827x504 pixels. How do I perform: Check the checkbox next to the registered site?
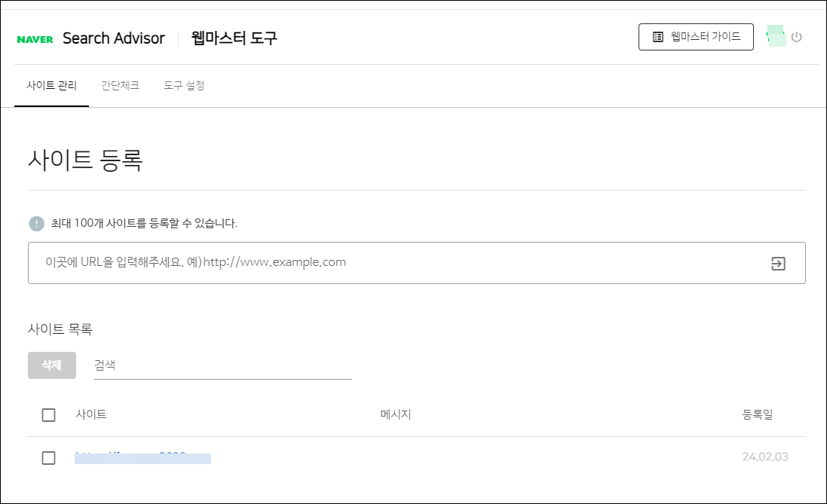49,457
